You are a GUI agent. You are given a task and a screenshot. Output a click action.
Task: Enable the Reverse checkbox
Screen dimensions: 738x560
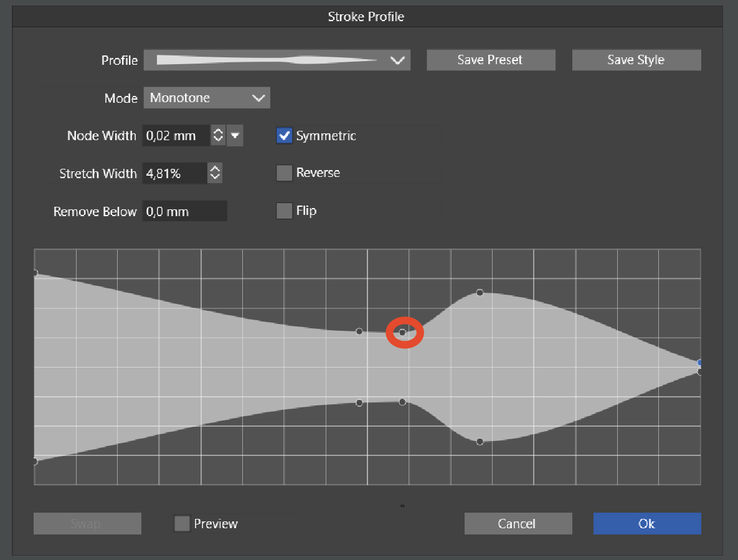click(x=284, y=173)
